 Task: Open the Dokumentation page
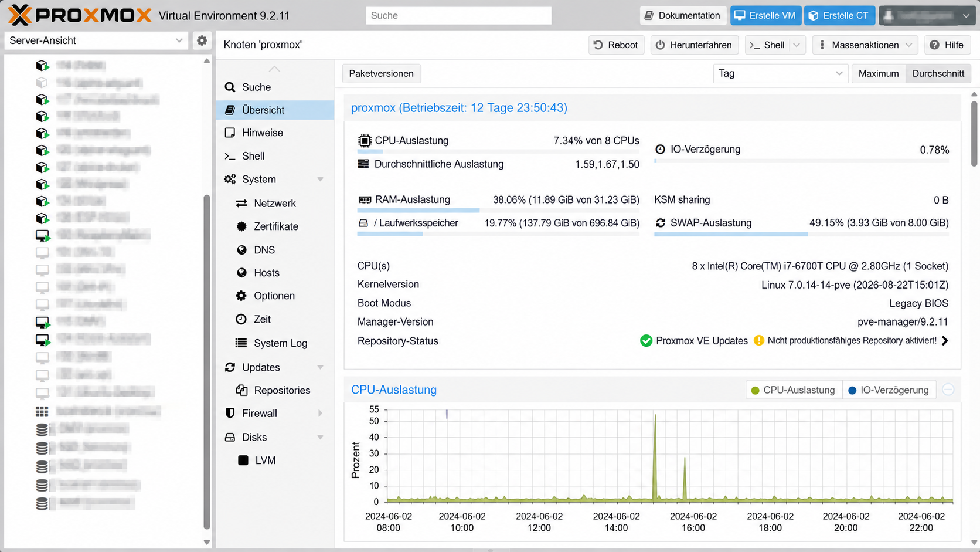pos(683,15)
